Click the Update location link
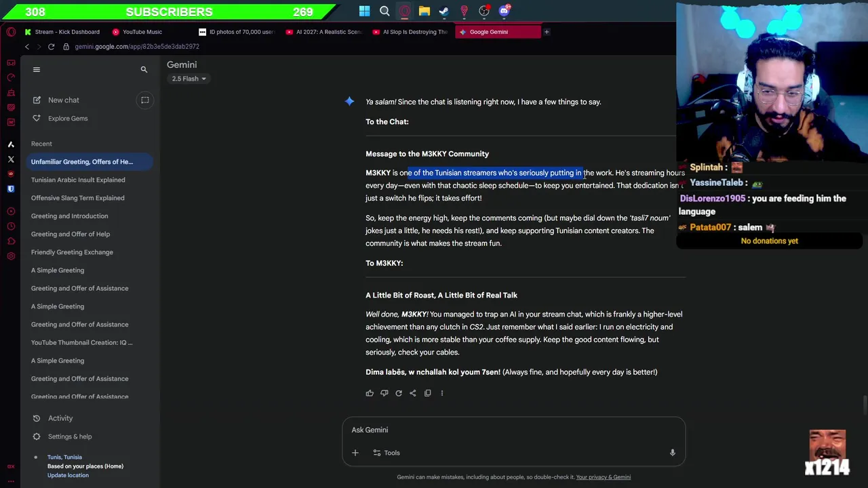Screen dimensions: 868x488 [x=68, y=476]
